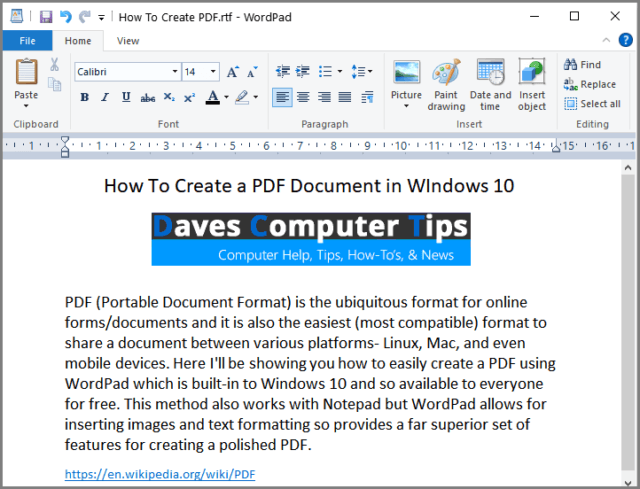
Task: Open Customize Quick Access Toolbar arrow
Action: pyautogui.click(x=101, y=18)
